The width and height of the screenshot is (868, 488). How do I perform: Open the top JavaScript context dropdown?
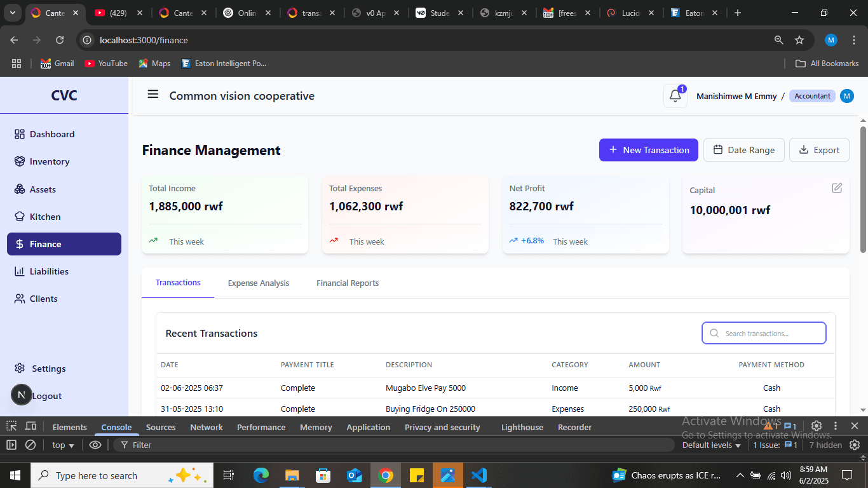(x=63, y=445)
